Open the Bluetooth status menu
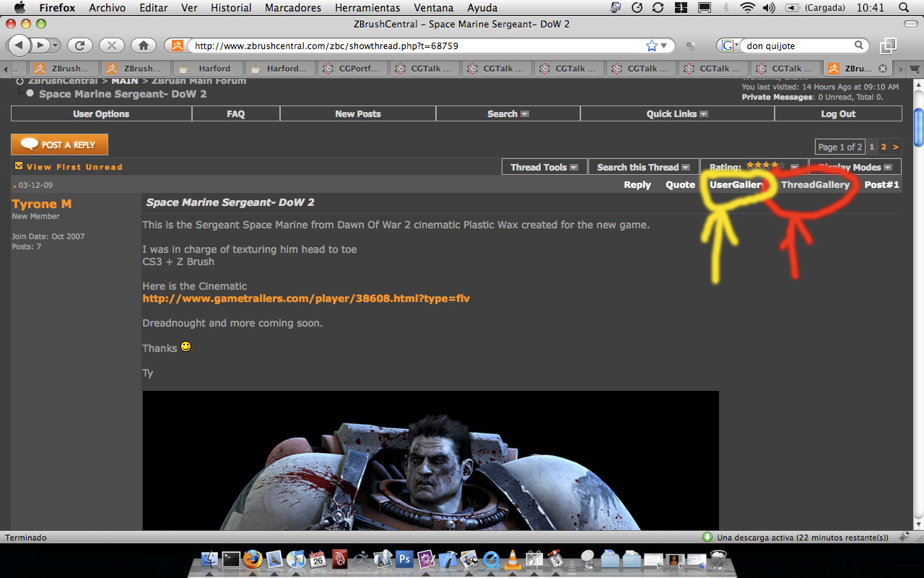The image size is (924, 578). (726, 8)
